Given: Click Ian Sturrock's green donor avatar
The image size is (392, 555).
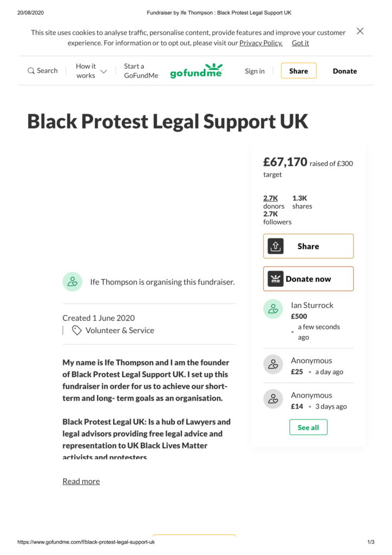Looking at the screenshot, I should click(x=273, y=309).
